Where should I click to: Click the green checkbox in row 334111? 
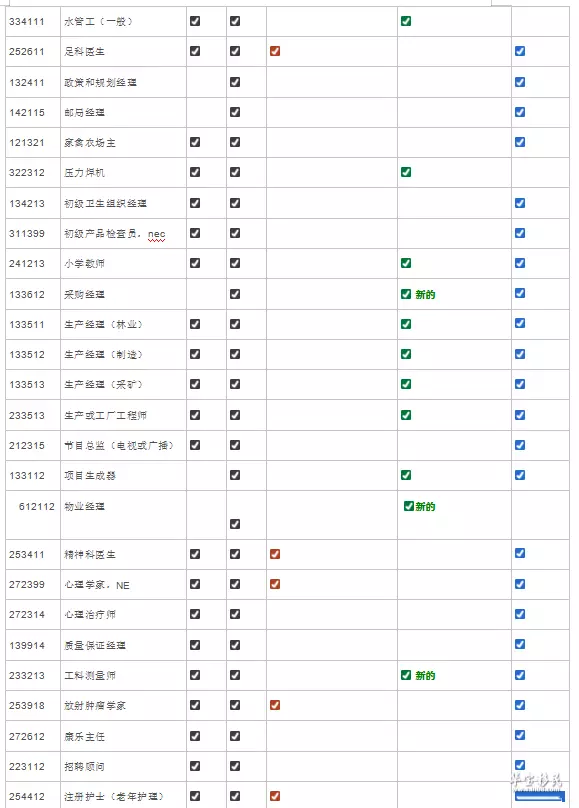[406, 21]
